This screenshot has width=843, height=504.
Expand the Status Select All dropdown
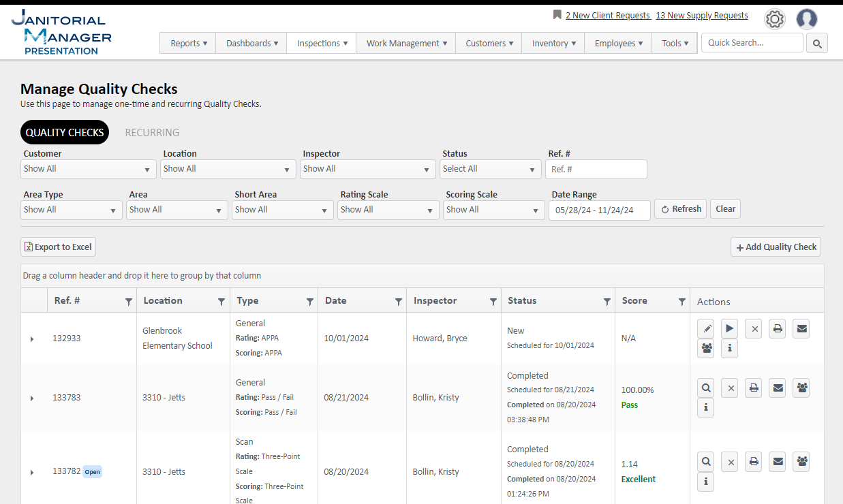coord(491,170)
